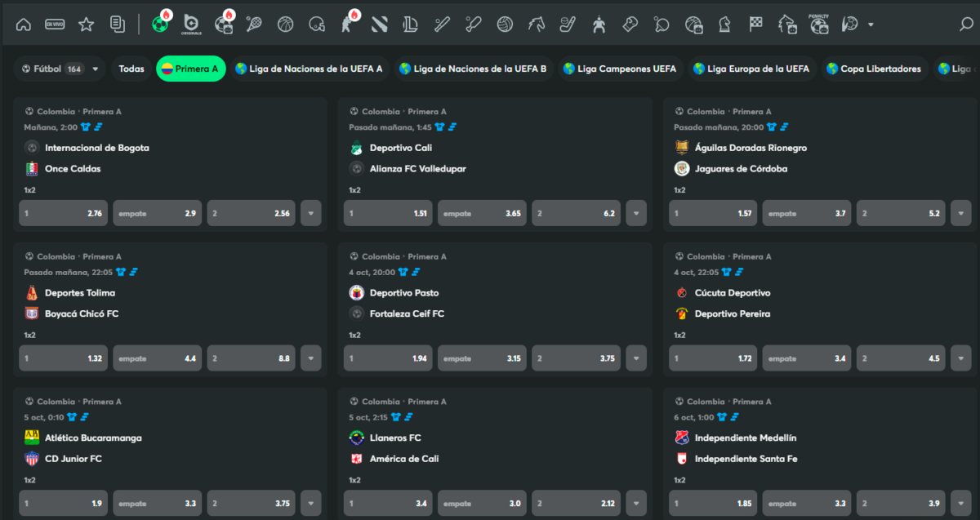The image size is (980, 520).
Task: Open the bet slip documents icon
Action: click(118, 24)
